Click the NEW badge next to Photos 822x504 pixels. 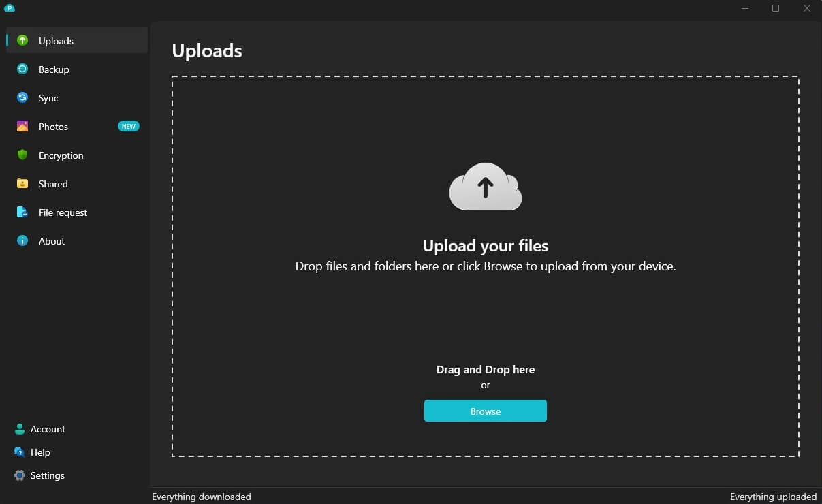click(x=129, y=126)
